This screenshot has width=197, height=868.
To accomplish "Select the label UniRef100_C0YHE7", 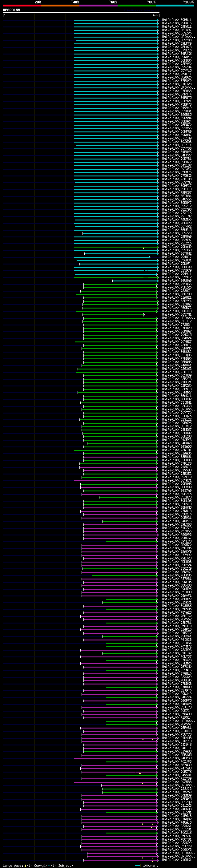I will click(x=176, y=341).
